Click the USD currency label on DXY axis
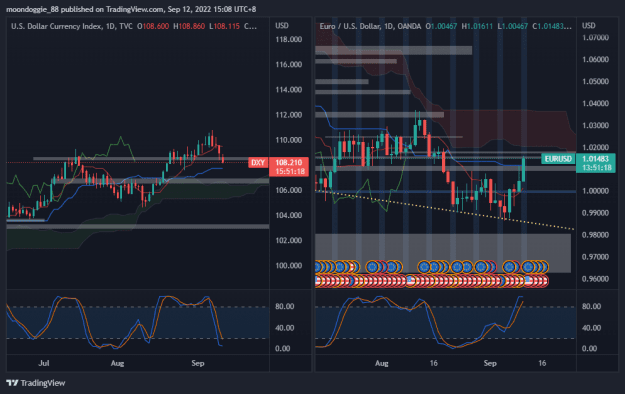Screen dimensions: 625x394 [282, 26]
